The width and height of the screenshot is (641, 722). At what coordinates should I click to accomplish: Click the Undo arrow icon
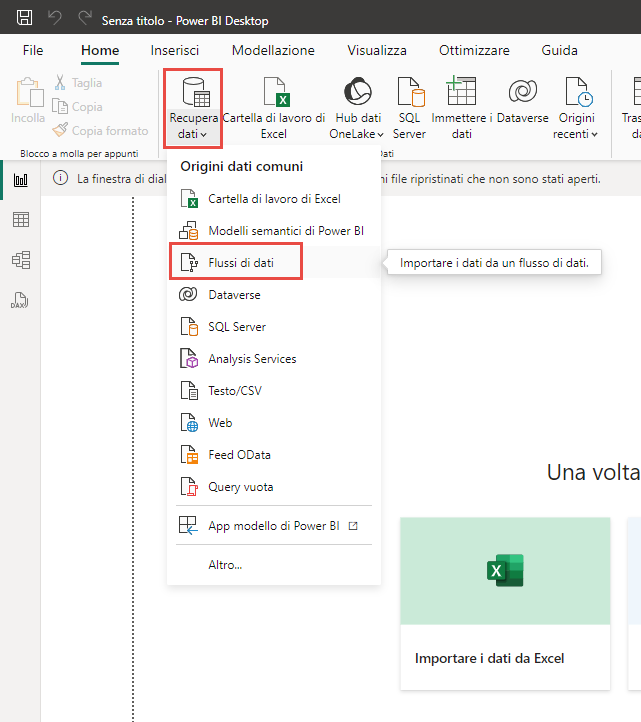pos(55,18)
